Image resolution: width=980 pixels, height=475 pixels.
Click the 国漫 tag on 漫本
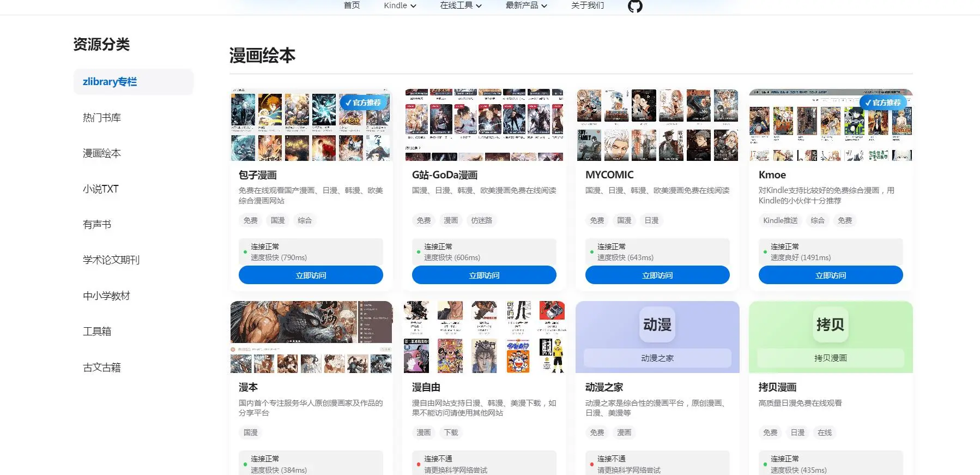click(250, 432)
